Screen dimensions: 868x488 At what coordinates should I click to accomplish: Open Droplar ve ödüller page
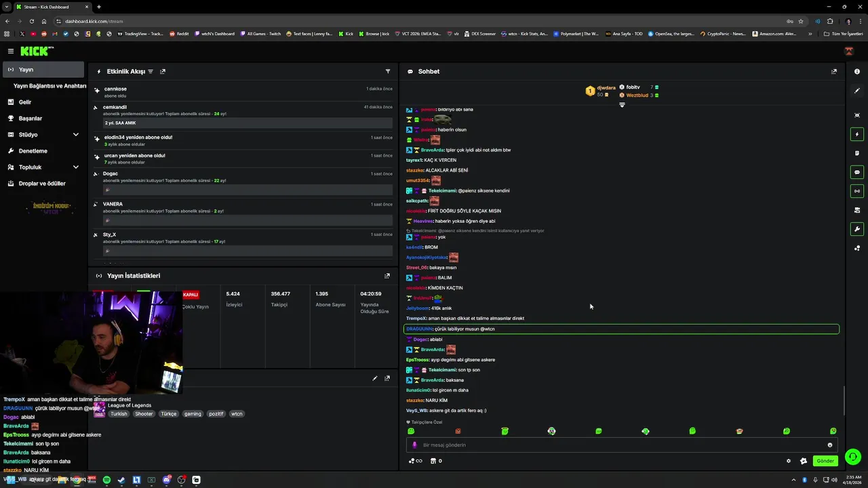coord(43,184)
